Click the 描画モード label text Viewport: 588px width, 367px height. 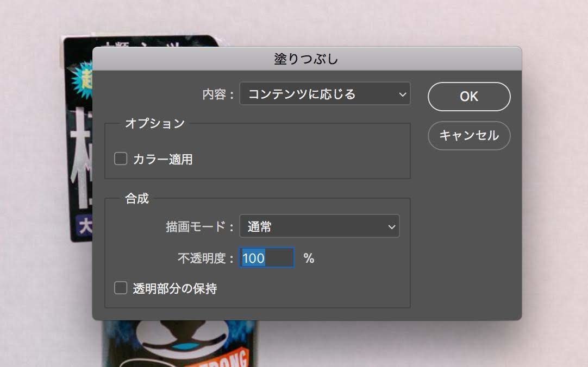click(200, 226)
